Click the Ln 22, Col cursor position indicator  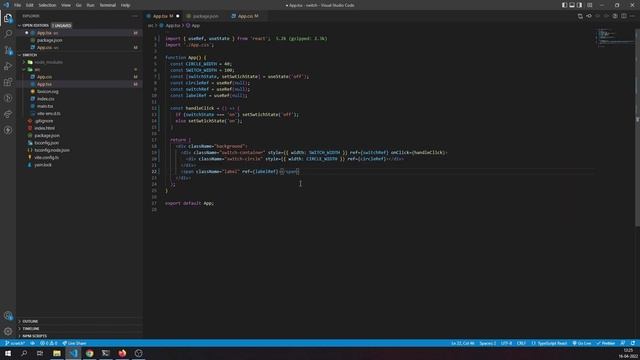tap(462, 343)
